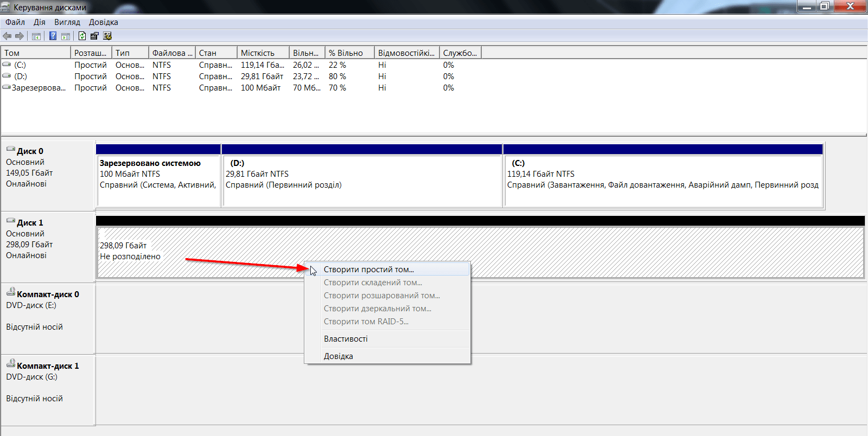The width and height of the screenshot is (868, 436).
Task: Sort by the Відмовостійкі... column header
Action: pos(407,53)
